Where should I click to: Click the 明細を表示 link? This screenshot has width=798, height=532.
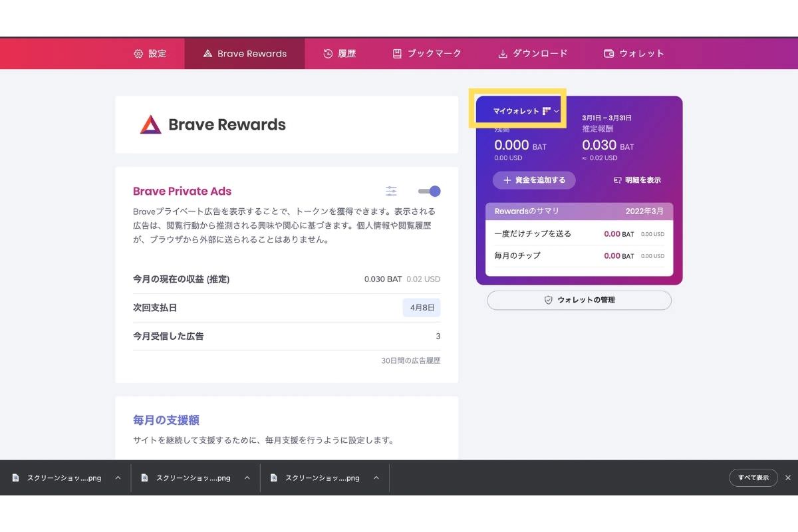(637, 180)
